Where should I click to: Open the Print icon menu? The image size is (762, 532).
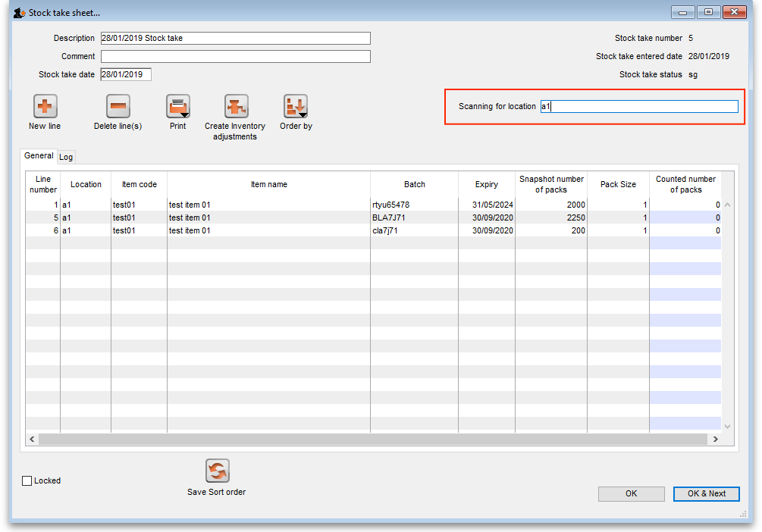point(178,107)
